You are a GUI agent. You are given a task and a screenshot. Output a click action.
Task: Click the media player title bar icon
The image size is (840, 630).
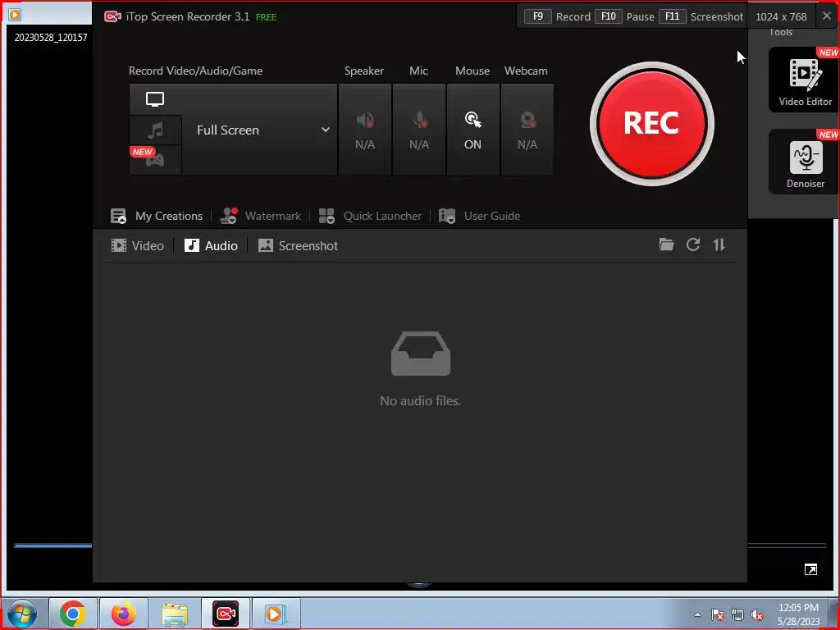[x=15, y=15]
